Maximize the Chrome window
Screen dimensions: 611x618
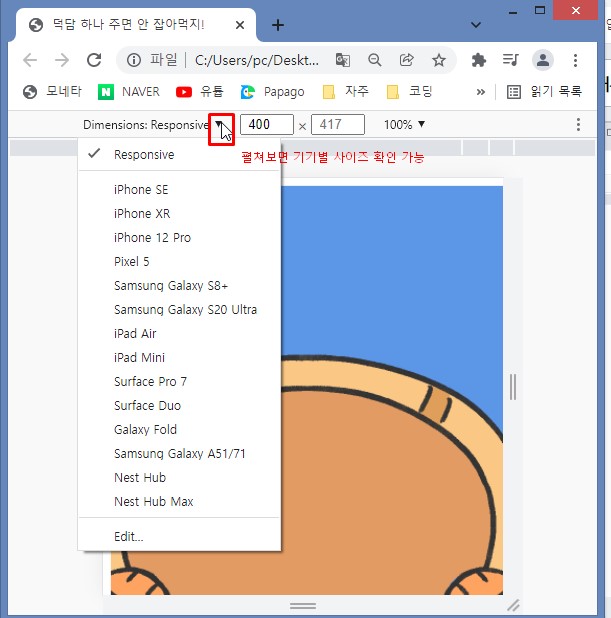pyautogui.click(x=540, y=10)
